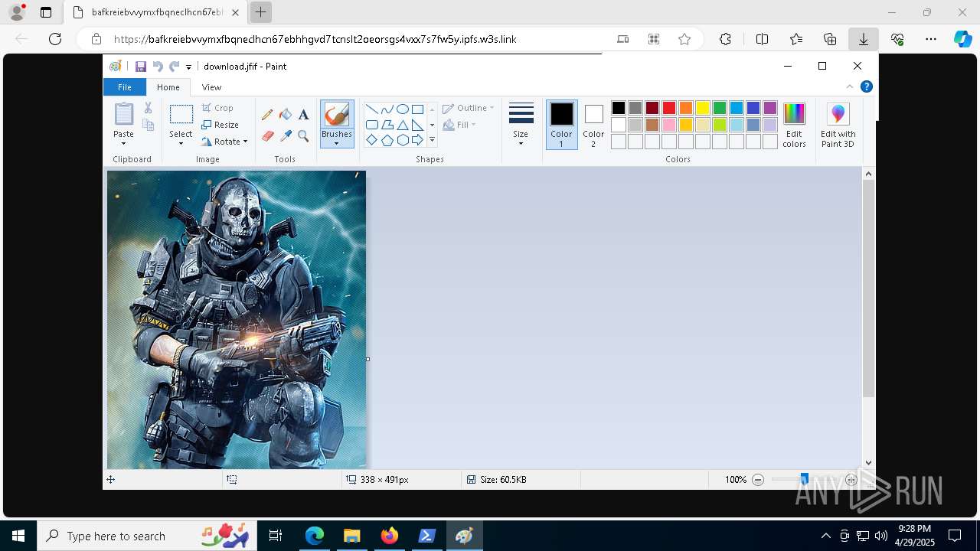Click the Resize button
Screen dimensions: 980x551
coord(220,125)
